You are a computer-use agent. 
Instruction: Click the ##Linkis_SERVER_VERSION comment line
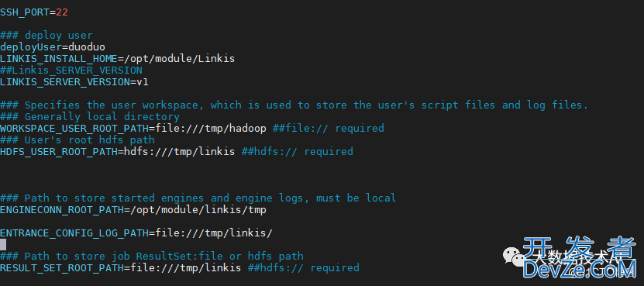pyautogui.click(x=71, y=71)
